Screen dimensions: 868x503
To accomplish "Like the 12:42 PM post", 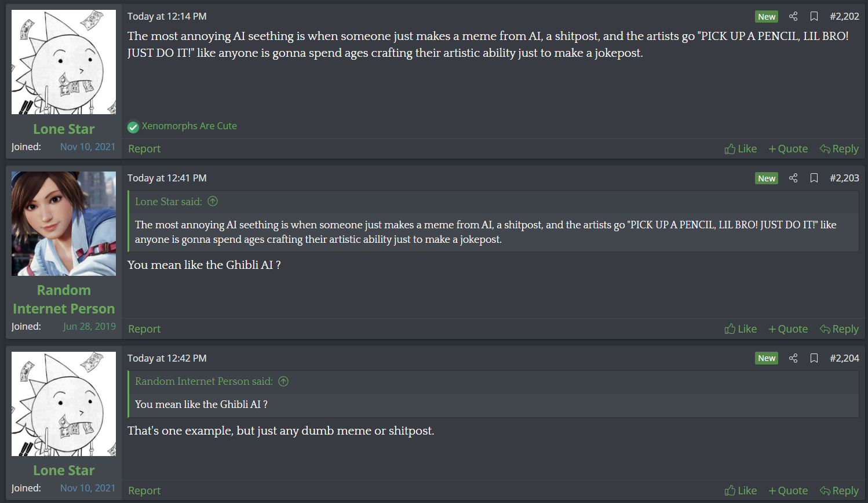I will 741,491.
